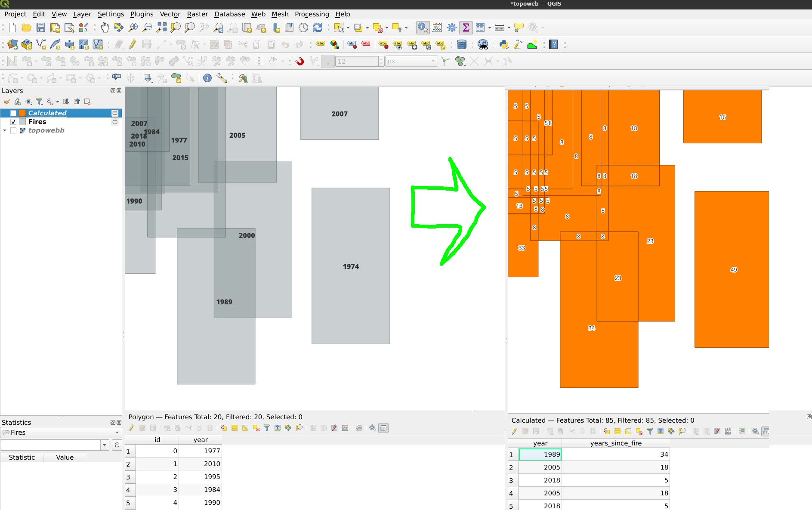The height and width of the screenshot is (510, 812).
Task: Expand the topowebb layer tree item
Action: pyautogui.click(x=5, y=130)
